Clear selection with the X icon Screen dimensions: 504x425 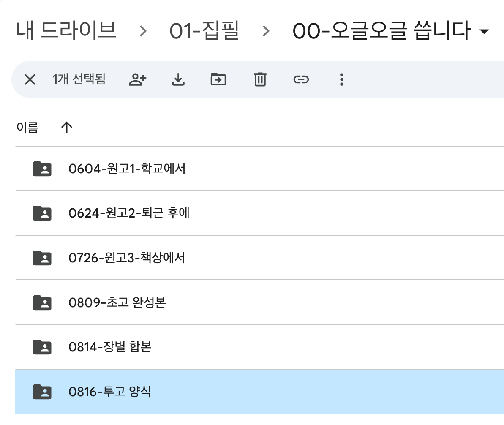pos(30,79)
